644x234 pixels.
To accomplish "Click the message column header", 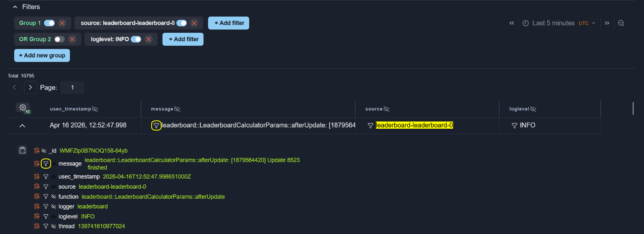I will [162, 109].
